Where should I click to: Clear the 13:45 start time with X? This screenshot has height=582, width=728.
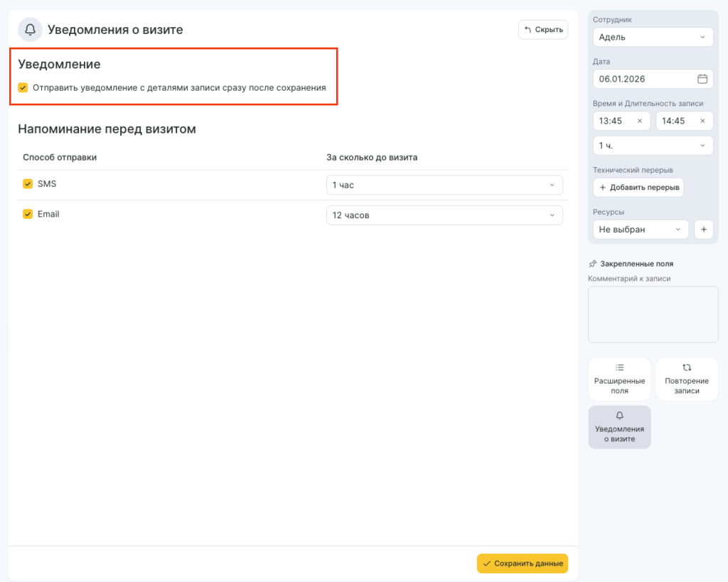point(639,121)
